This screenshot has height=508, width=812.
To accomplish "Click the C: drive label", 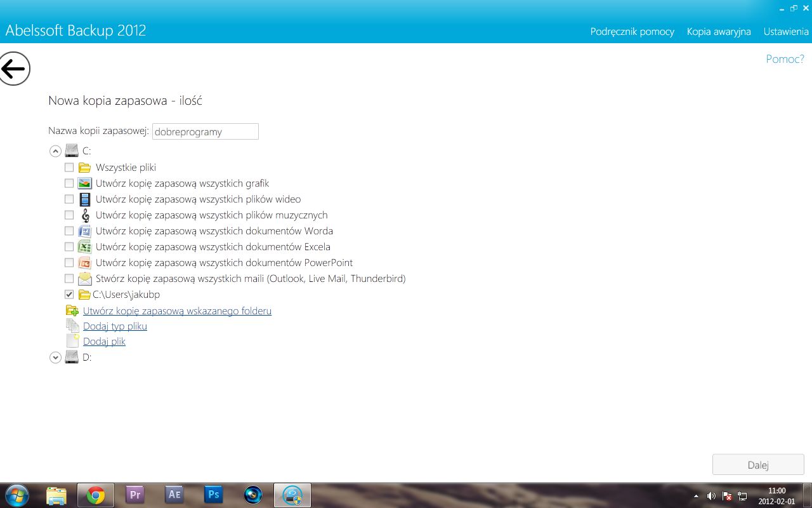I will click(x=87, y=151).
